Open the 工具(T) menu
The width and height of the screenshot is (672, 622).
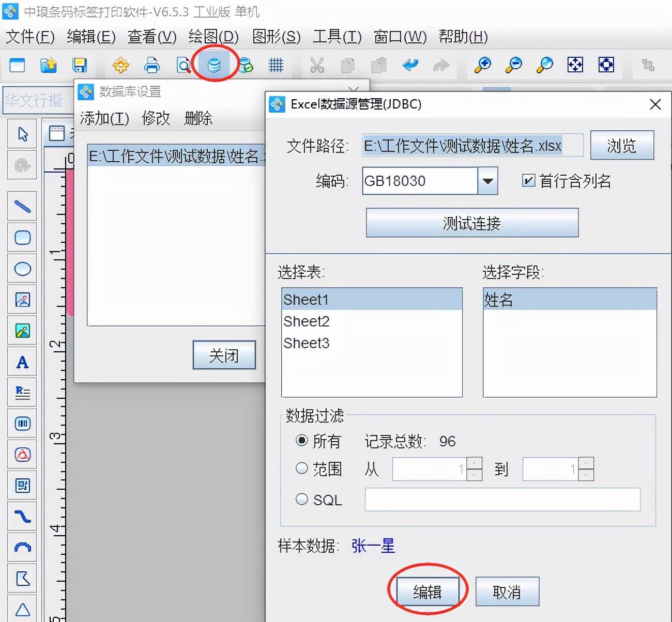(337, 37)
